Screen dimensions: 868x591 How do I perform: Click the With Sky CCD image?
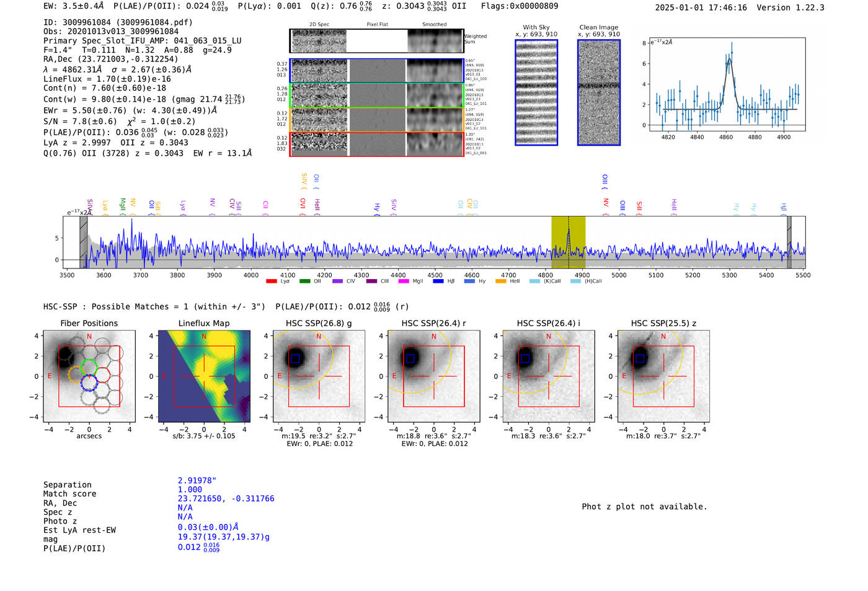536,92
